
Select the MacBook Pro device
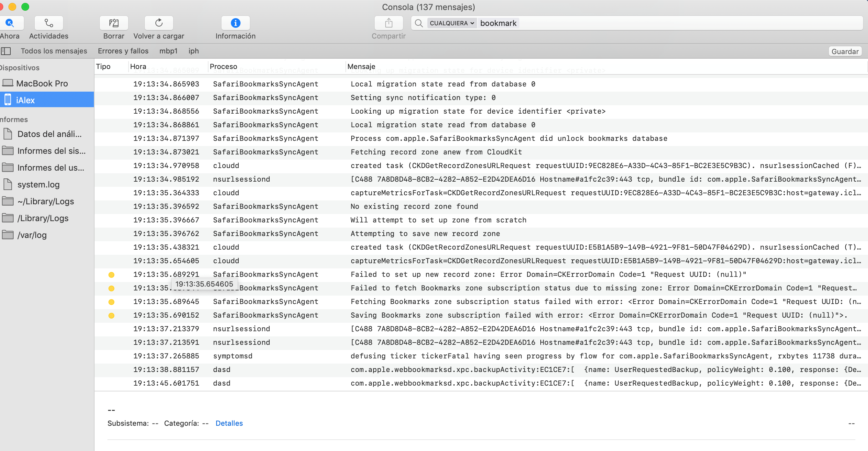(x=42, y=83)
